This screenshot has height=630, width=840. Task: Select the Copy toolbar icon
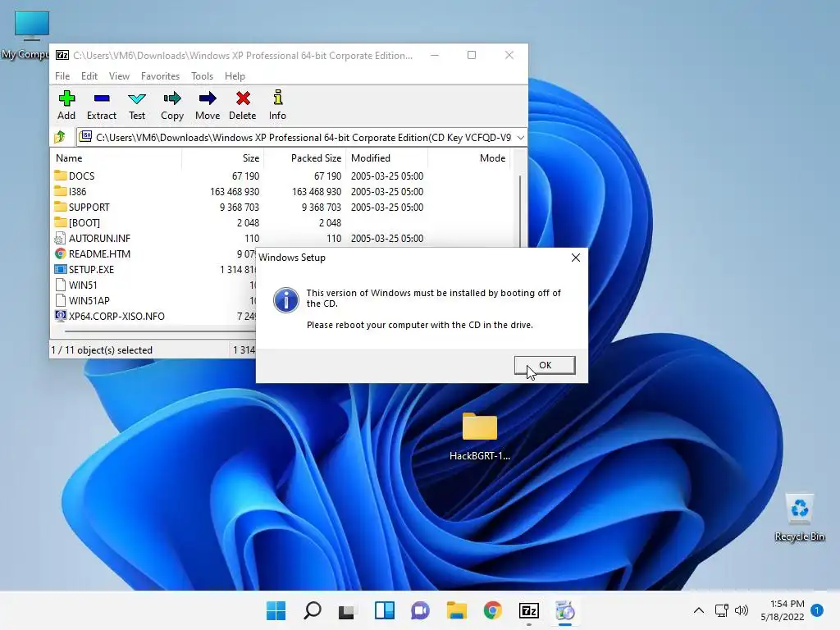172,105
